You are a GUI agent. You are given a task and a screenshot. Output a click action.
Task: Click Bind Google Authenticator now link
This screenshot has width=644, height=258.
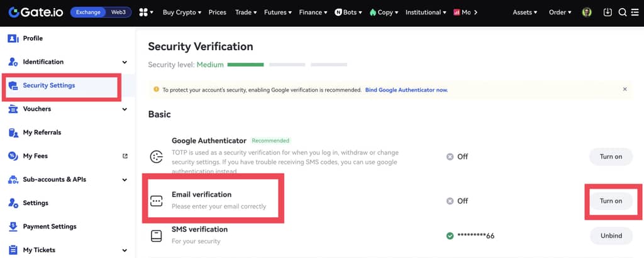coord(406,90)
